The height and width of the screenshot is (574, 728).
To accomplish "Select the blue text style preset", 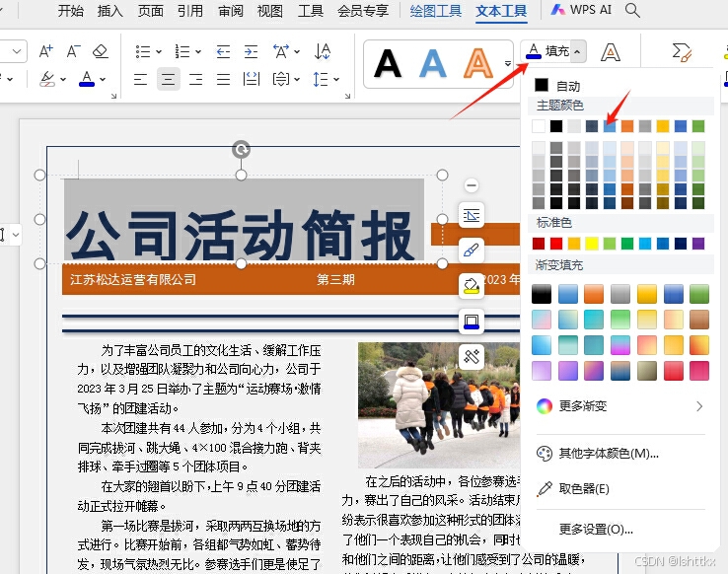I will [x=433, y=64].
